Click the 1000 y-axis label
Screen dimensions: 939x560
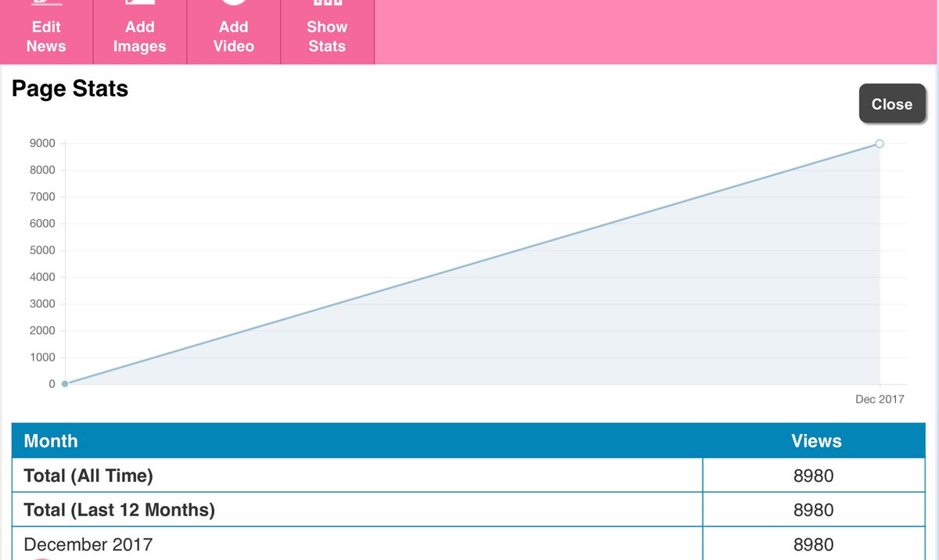[42, 357]
